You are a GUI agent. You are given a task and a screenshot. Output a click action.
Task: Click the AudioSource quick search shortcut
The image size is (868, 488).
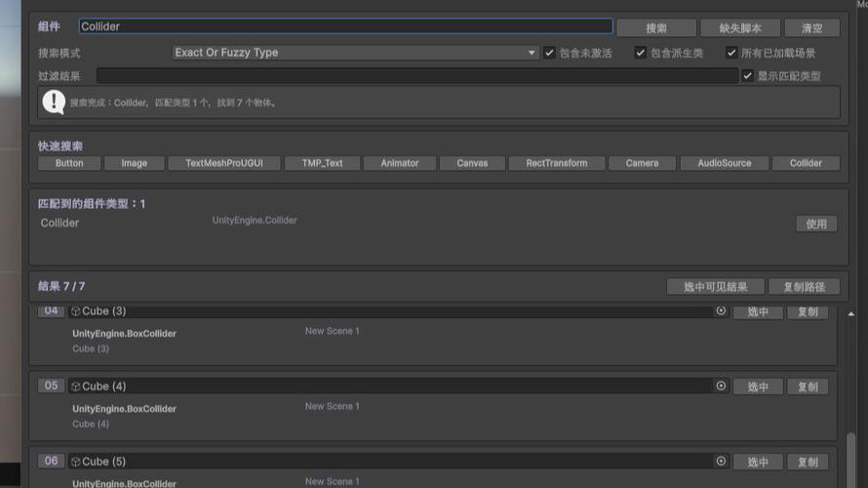tap(725, 163)
